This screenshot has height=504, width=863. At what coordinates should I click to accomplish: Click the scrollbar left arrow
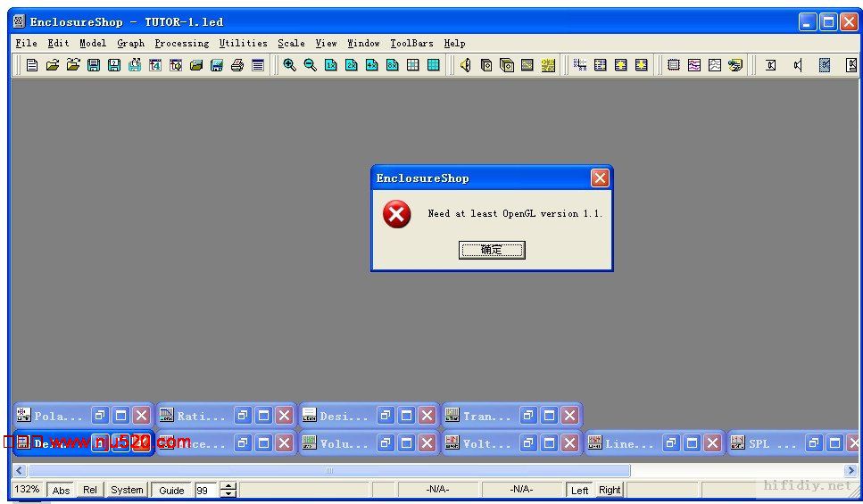[20, 470]
